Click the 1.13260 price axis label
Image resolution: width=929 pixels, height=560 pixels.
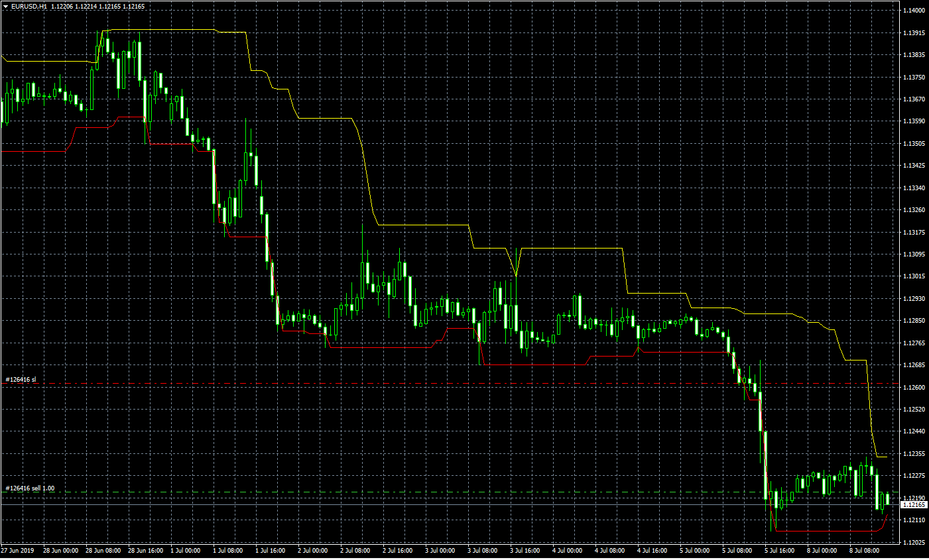[914, 210]
